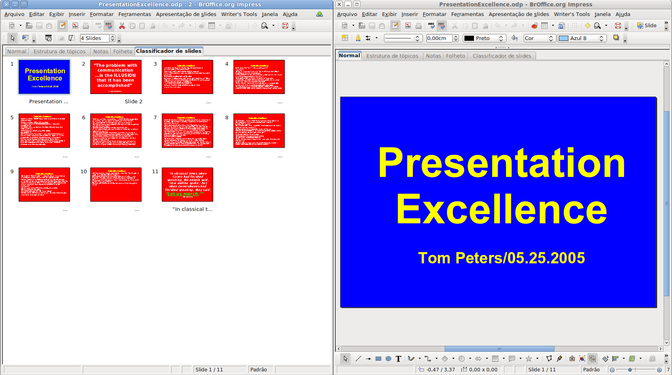Toggle display grid icon in right toolbar
Viewport: 672px width, 375px height.
click(574, 26)
